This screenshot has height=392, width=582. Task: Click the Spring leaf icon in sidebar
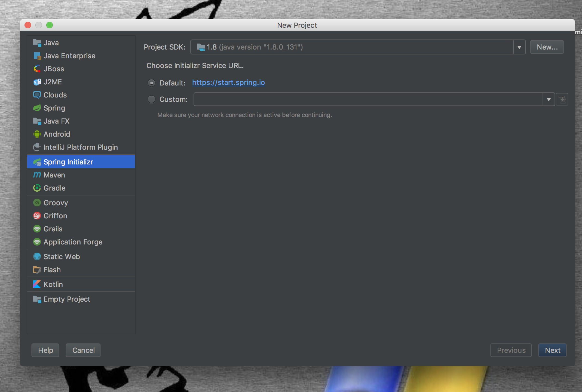point(37,108)
